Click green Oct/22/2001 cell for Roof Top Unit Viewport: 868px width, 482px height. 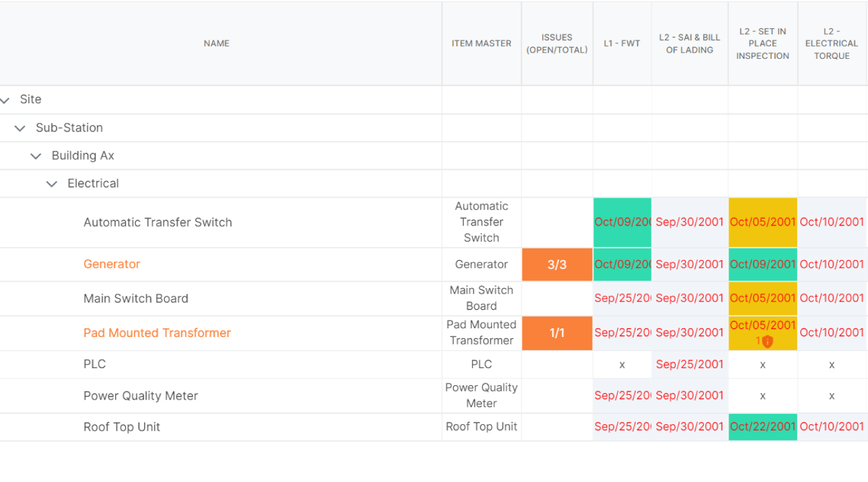[x=763, y=427]
